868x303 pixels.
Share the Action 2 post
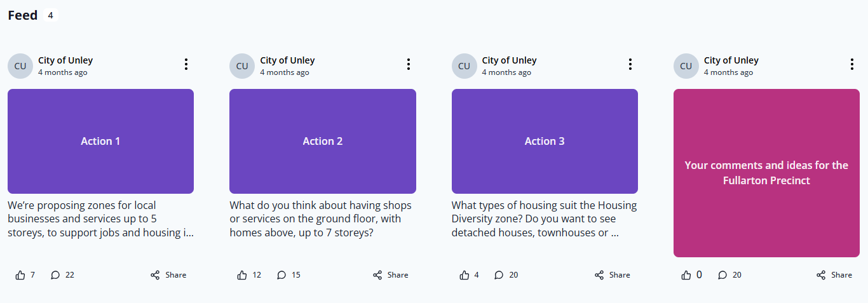(390, 275)
